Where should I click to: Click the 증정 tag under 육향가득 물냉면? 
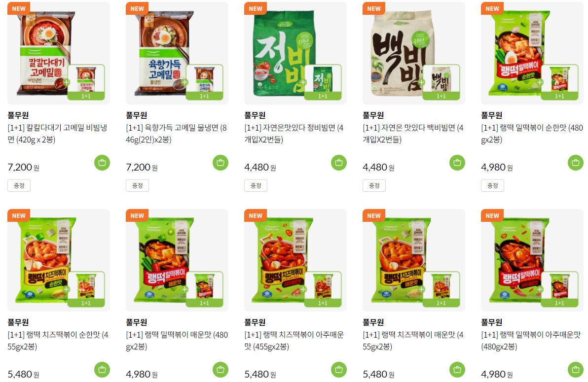pos(137,185)
